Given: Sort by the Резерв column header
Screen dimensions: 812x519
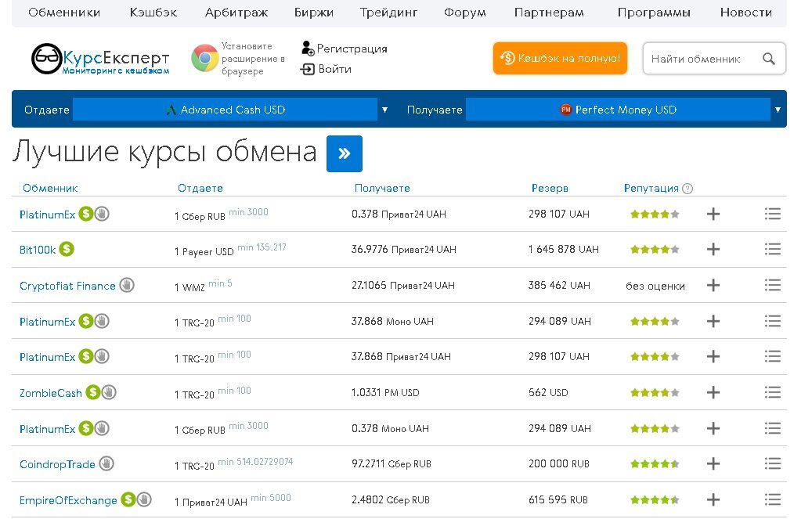Looking at the screenshot, I should tap(550, 188).
